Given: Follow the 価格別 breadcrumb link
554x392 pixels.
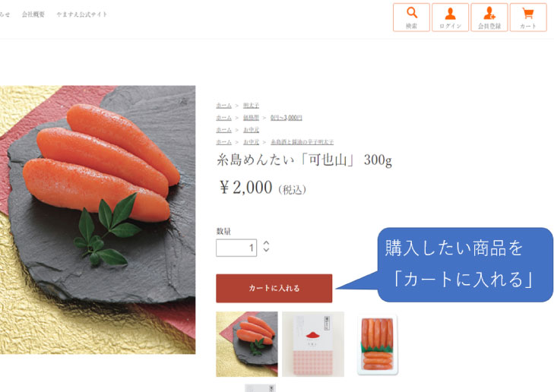Looking at the screenshot, I should (x=252, y=118).
